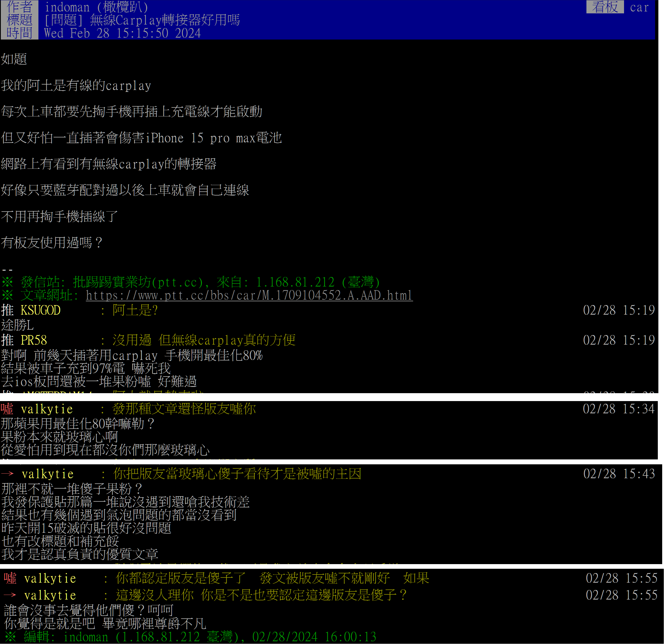Click the reply 那裡不就一堆傻子果粉？
666x644 pixels.
[x=72, y=489]
